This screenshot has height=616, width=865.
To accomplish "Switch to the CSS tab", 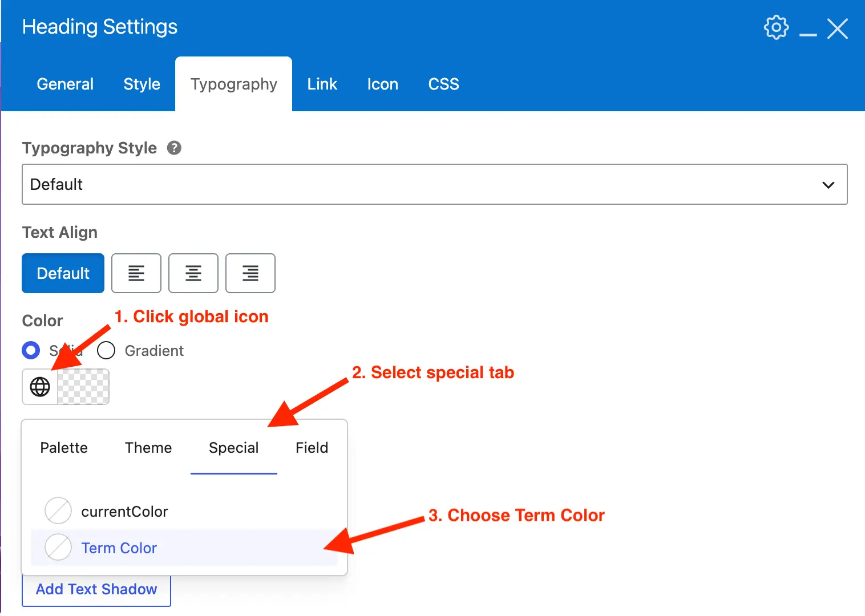I will click(444, 84).
